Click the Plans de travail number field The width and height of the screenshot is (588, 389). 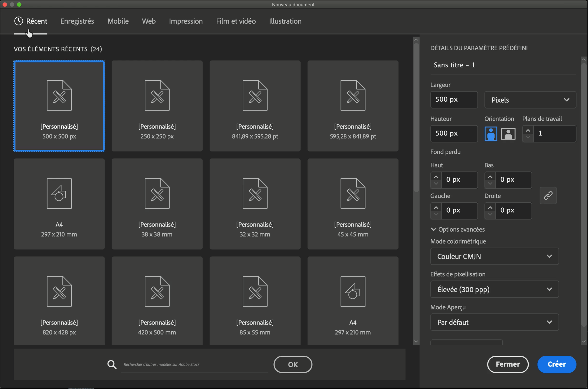point(555,133)
